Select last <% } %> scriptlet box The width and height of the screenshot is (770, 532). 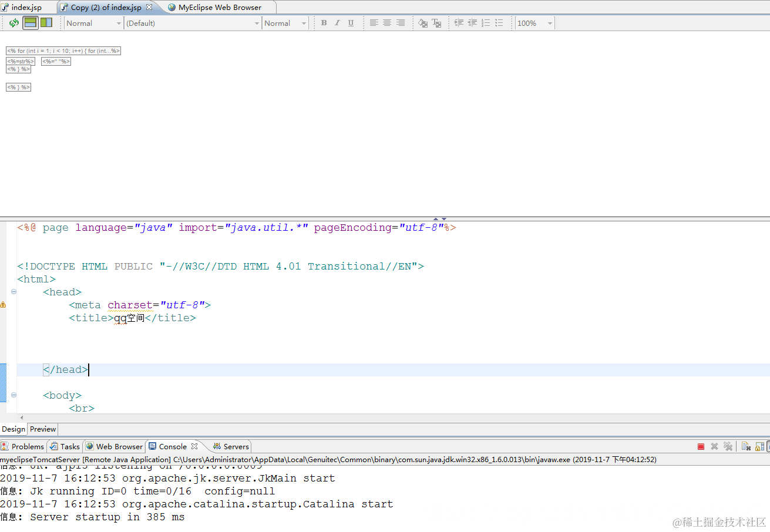point(18,87)
